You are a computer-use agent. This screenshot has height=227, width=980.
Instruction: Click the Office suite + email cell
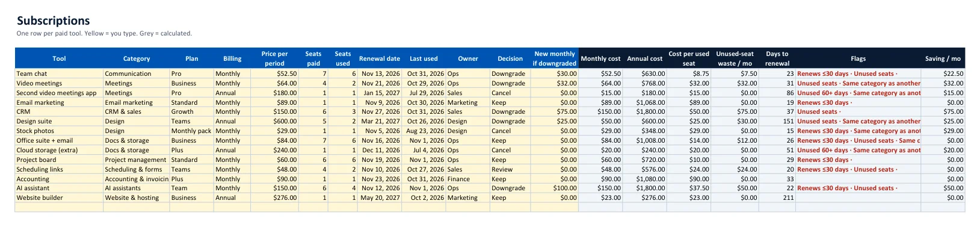pyautogui.click(x=59, y=140)
